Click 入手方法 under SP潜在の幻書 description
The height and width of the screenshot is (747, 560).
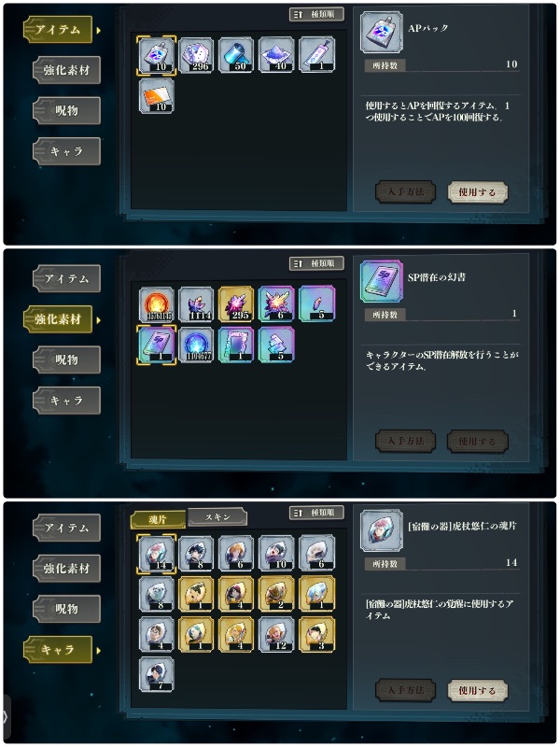(406, 441)
